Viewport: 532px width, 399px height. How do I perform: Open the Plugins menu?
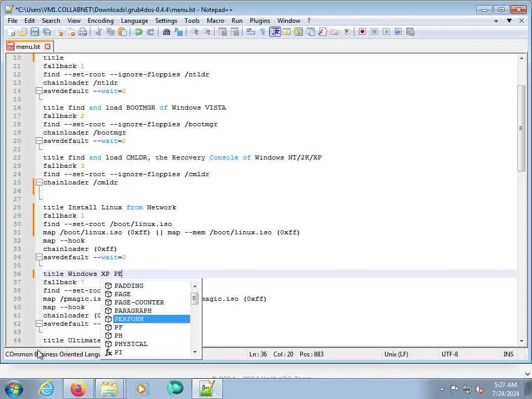pos(260,21)
